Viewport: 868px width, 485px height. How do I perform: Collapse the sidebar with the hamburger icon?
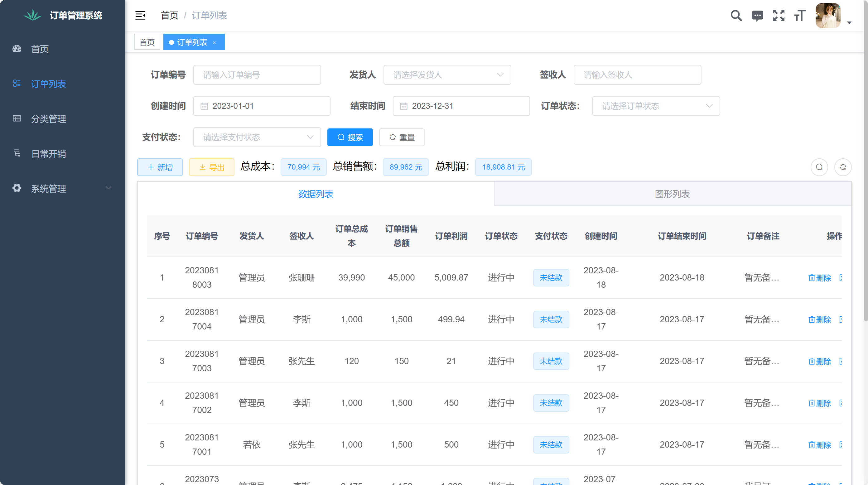point(140,16)
